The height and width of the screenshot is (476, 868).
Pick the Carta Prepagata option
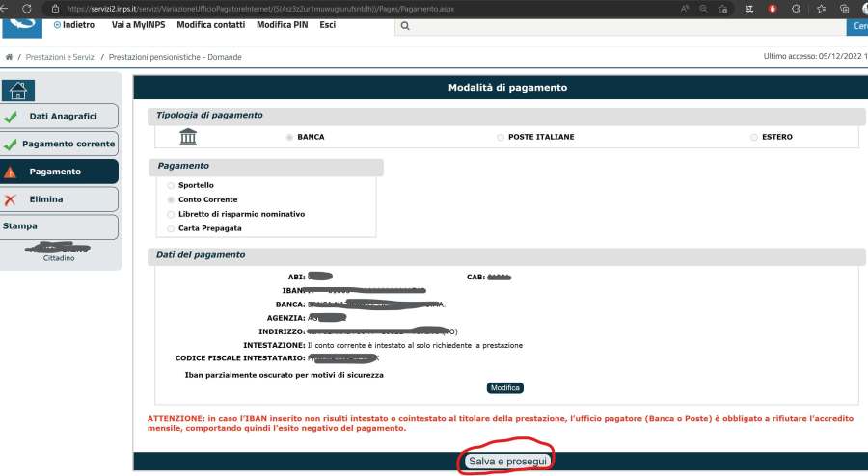172,228
